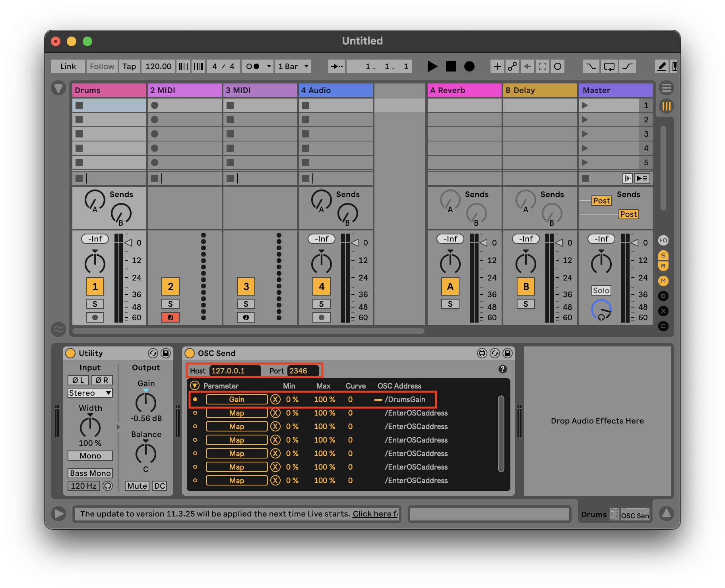The height and width of the screenshot is (588, 725).
Task: Toggle the metronome icon
Action: pyautogui.click(x=253, y=66)
